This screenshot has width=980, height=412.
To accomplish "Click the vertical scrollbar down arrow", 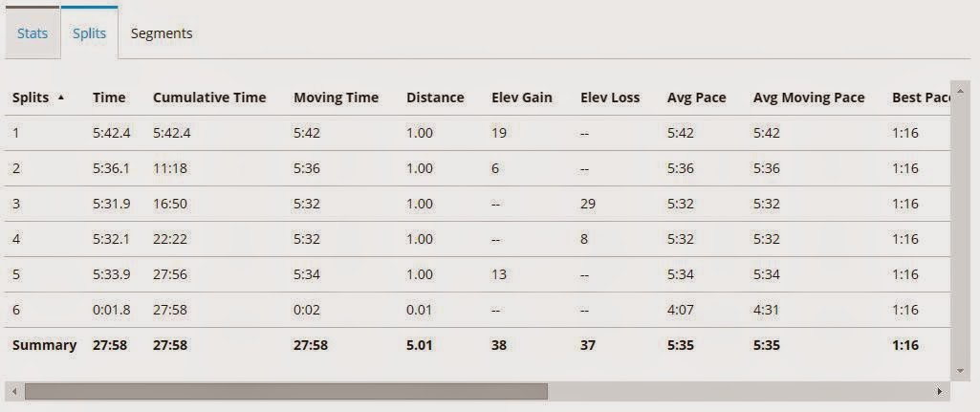I will pos(959,371).
